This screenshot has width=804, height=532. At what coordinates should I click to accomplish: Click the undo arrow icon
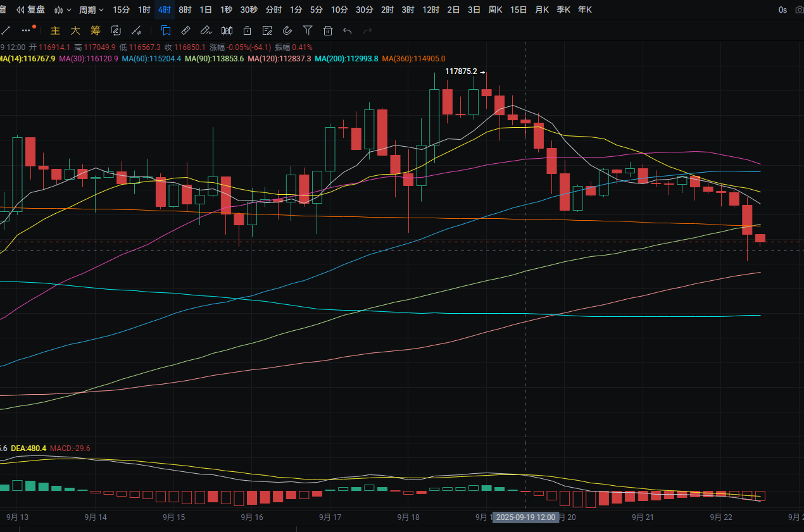click(347, 30)
